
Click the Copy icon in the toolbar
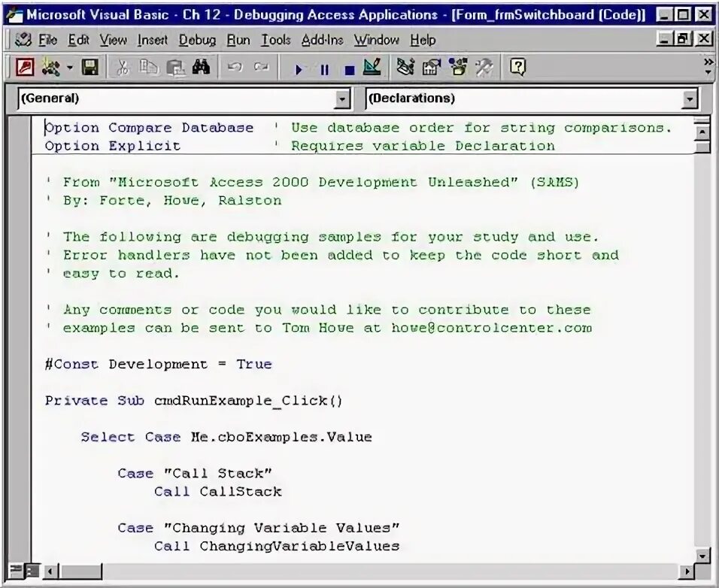[149, 68]
